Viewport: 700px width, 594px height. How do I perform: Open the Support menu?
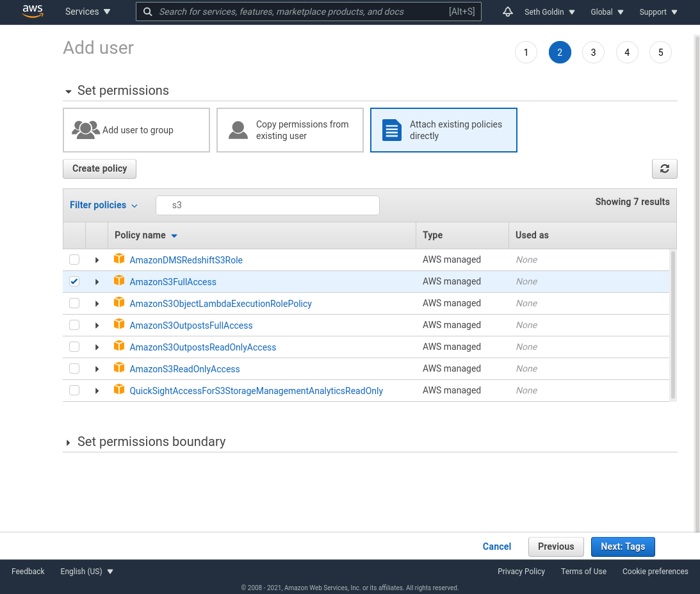click(x=658, y=12)
